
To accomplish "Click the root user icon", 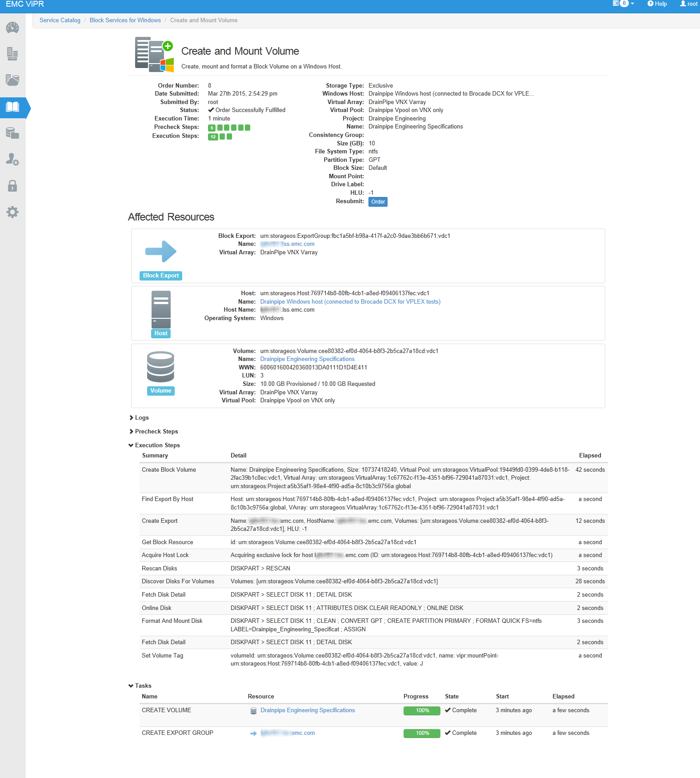I will point(683,4).
